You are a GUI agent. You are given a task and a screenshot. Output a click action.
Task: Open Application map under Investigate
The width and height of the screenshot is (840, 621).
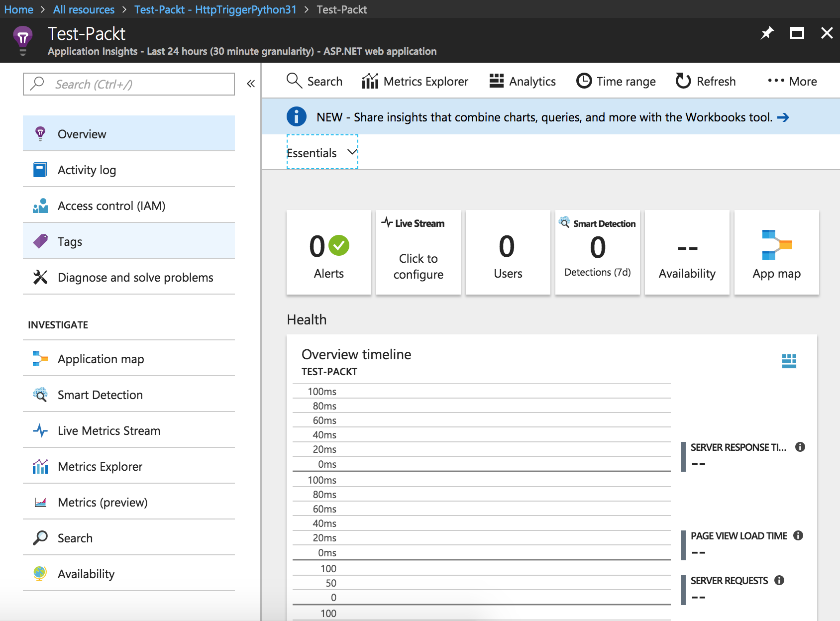[129, 359]
